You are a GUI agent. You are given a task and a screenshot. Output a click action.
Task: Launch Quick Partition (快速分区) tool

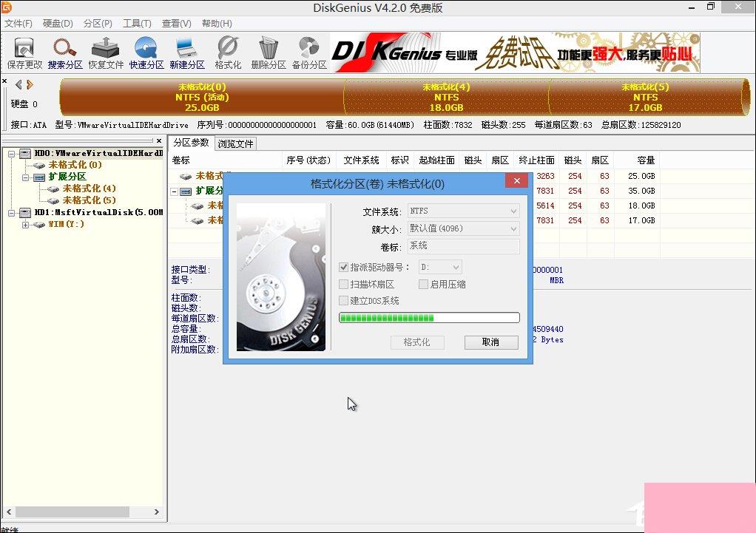click(x=146, y=53)
